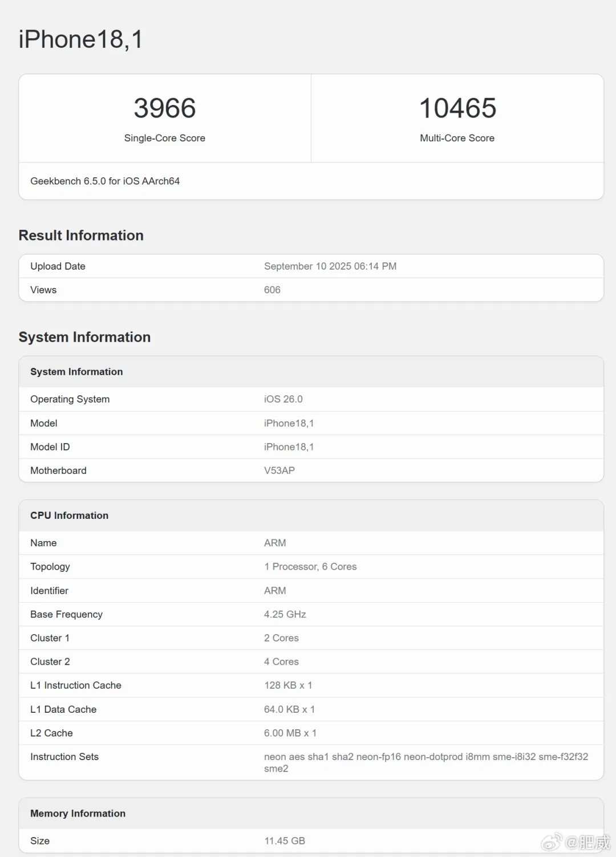This screenshot has height=857, width=616.
Task: Click the Cluster 2 value 4 Cores
Action: (281, 661)
